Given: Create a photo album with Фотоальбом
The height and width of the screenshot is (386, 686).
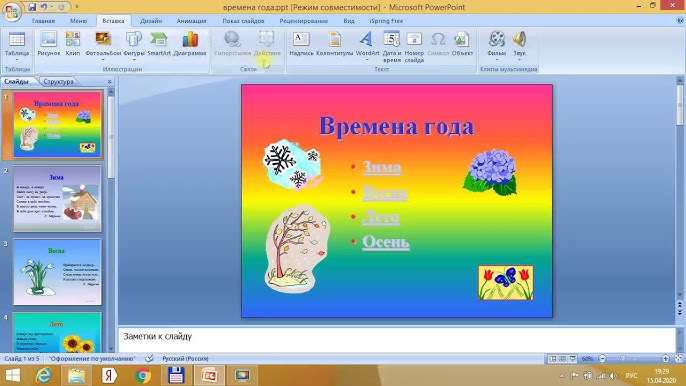Looking at the screenshot, I should pos(103,46).
